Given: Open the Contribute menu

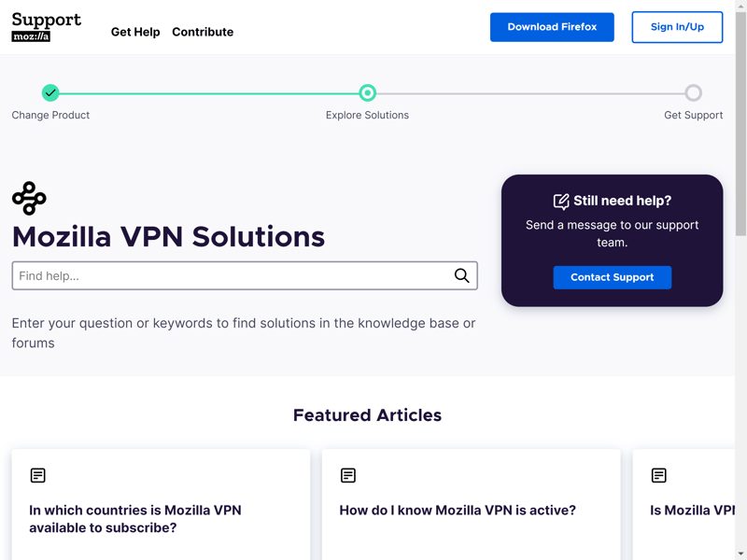Looking at the screenshot, I should pos(203,32).
